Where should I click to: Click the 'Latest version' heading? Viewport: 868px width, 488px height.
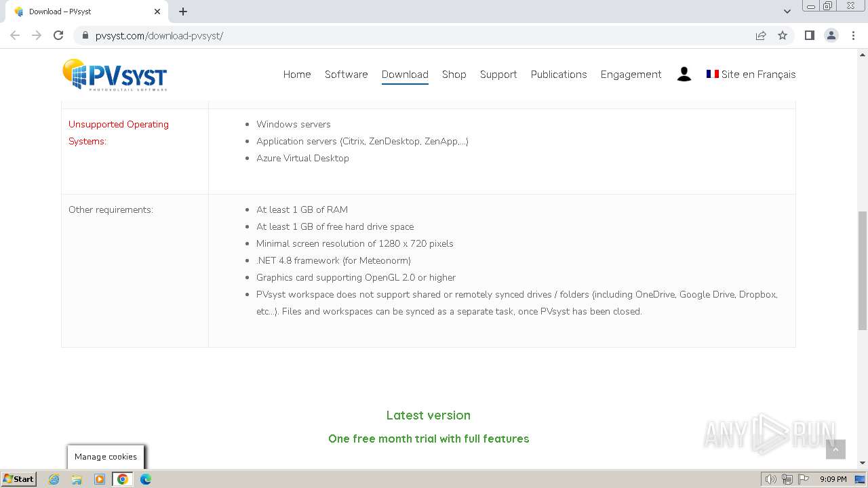pyautogui.click(x=429, y=415)
